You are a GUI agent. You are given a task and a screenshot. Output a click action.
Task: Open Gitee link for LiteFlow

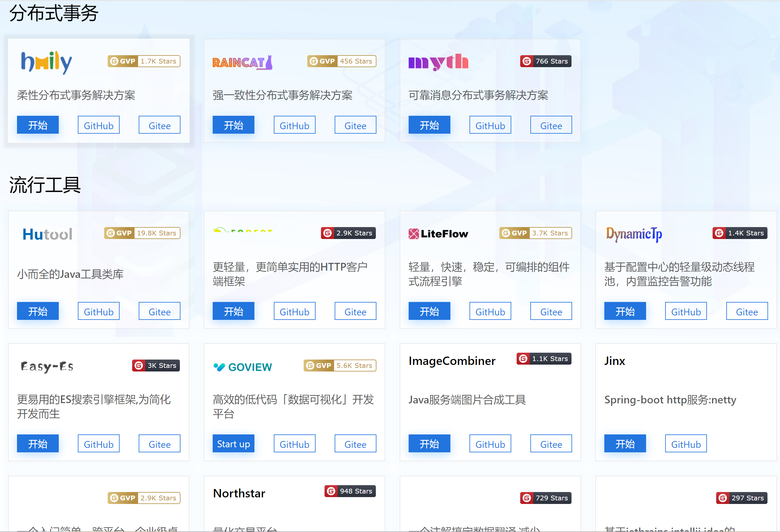click(551, 312)
